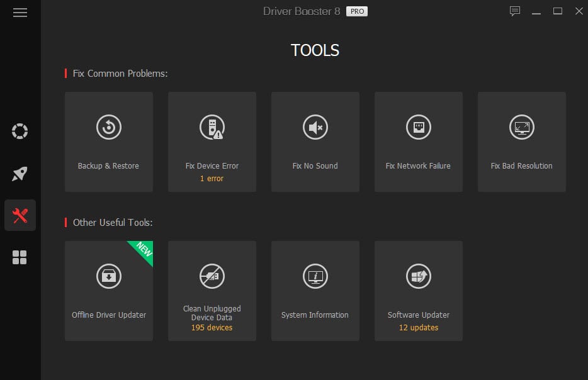Click the Backup & Restore icon
The height and width of the screenshot is (380, 588).
coord(109,127)
